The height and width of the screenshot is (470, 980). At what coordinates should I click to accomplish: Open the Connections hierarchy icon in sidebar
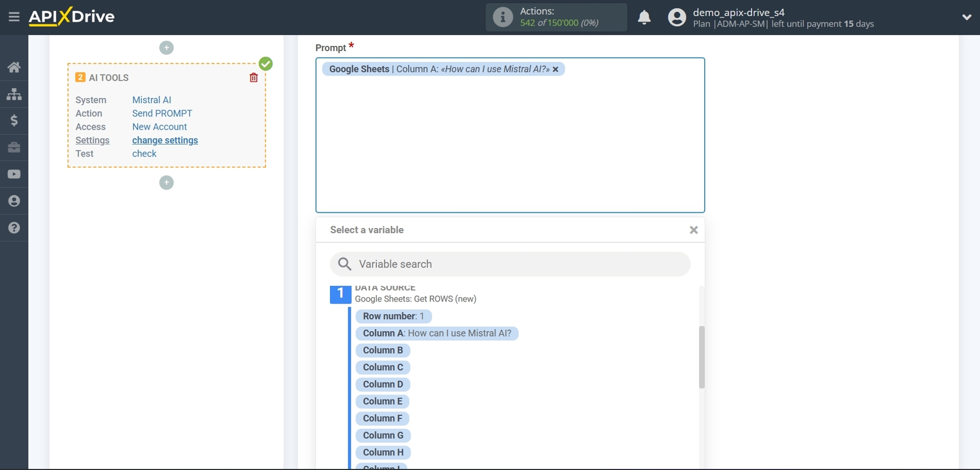(14, 94)
